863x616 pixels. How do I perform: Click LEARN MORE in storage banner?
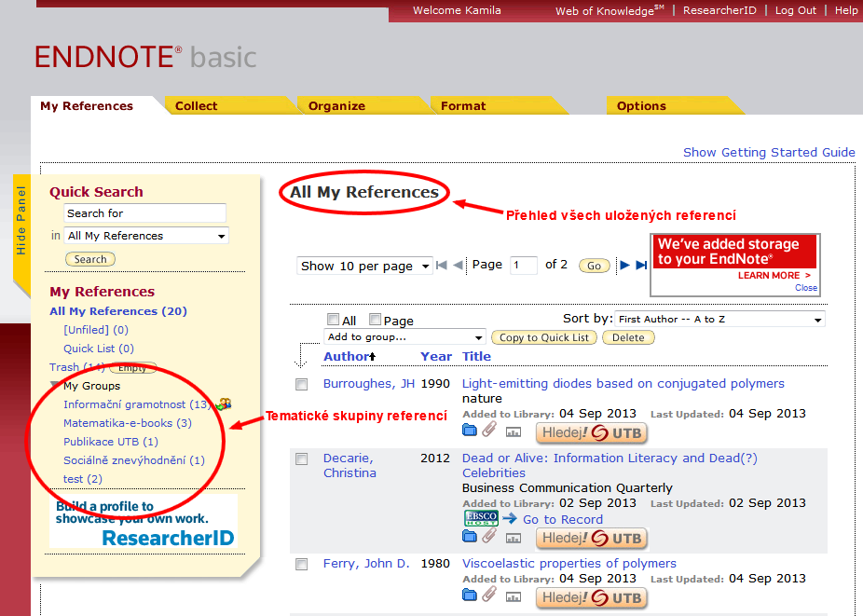[774, 275]
